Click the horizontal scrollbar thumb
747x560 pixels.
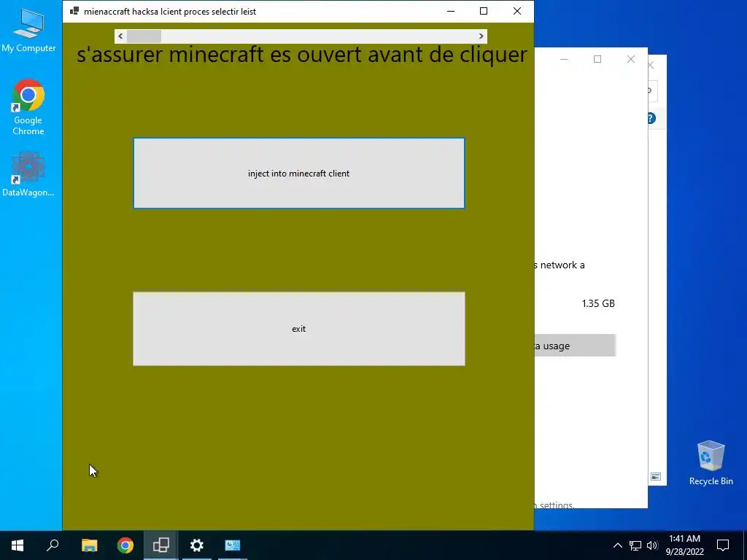(x=144, y=36)
